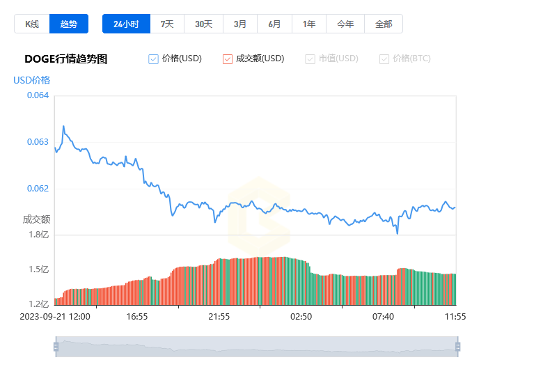543x392 pixels.
Task: Enable the 价格(BTC) series checkbox
Action: point(384,59)
